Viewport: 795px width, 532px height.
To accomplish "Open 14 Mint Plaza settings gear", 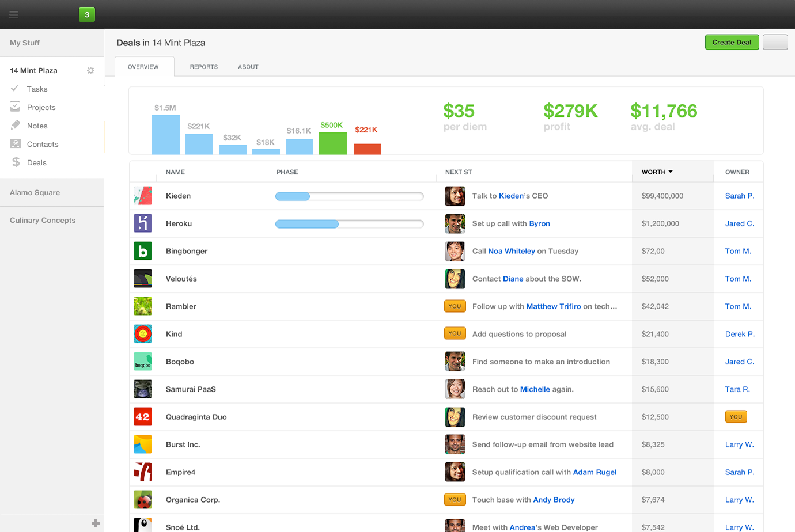I will [x=90, y=70].
